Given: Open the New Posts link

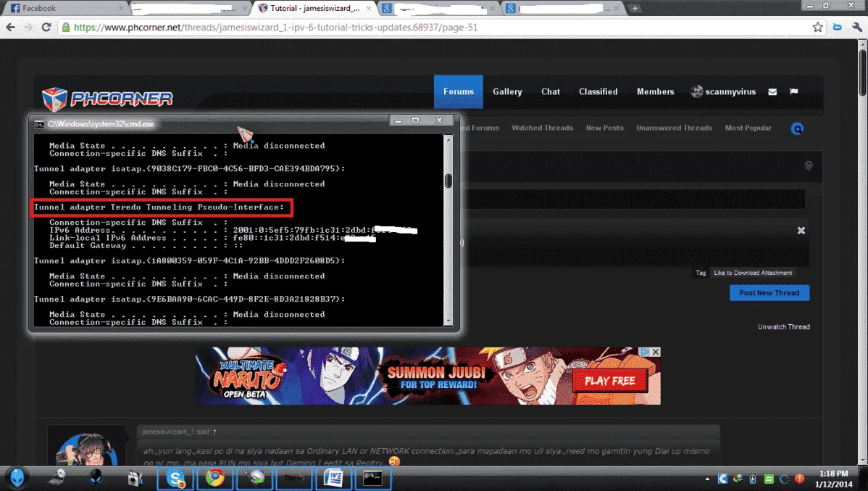Looking at the screenshot, I should coord(604,128).
